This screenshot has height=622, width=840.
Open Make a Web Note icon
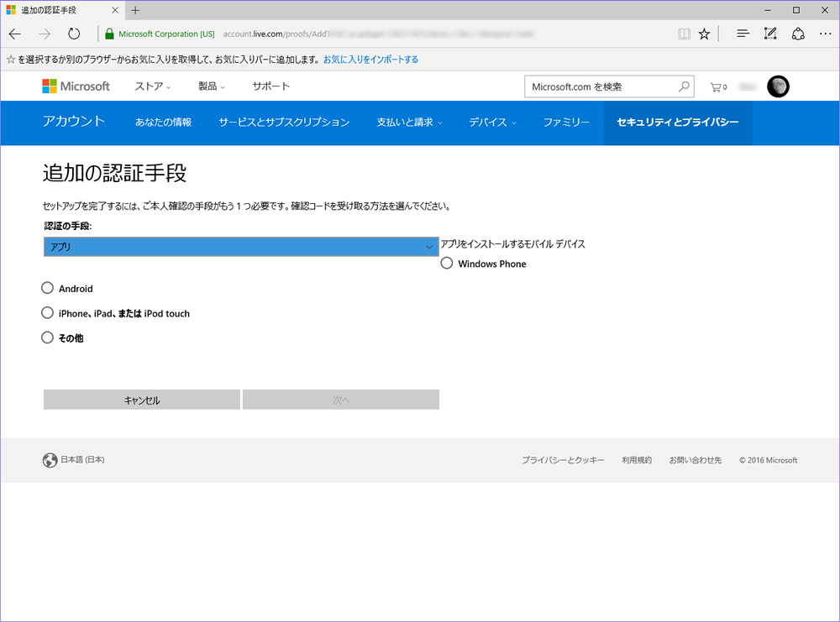coord(770,34)
